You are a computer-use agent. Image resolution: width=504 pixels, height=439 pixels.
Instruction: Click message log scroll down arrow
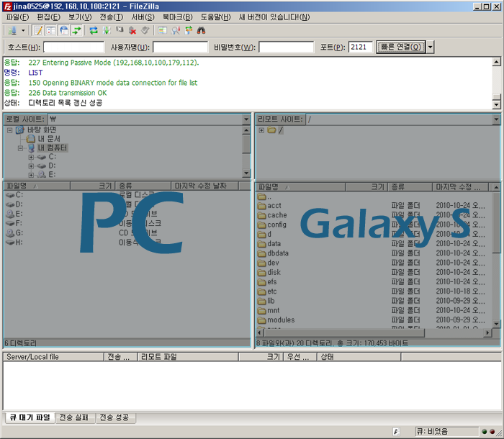tap(496, 104)
